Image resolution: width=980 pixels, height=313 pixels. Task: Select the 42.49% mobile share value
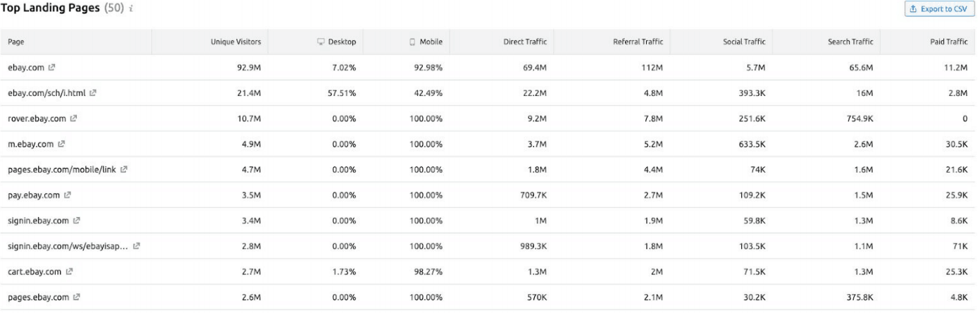click(428, 93)
